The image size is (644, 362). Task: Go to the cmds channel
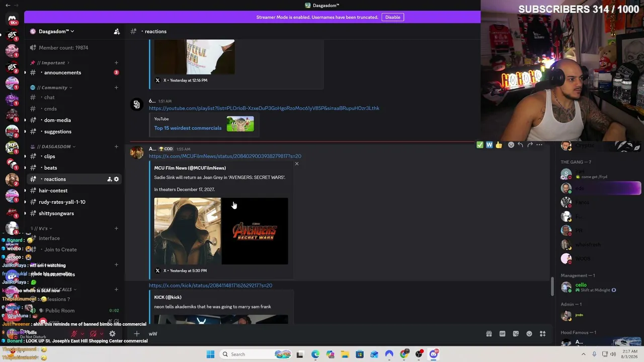50,109
